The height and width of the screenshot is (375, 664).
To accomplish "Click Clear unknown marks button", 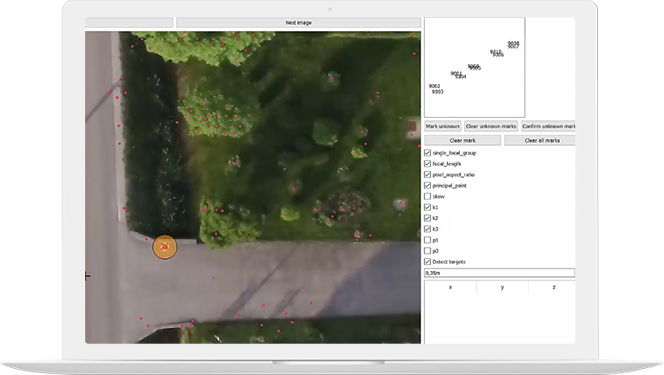I will [x=491, y=126].
